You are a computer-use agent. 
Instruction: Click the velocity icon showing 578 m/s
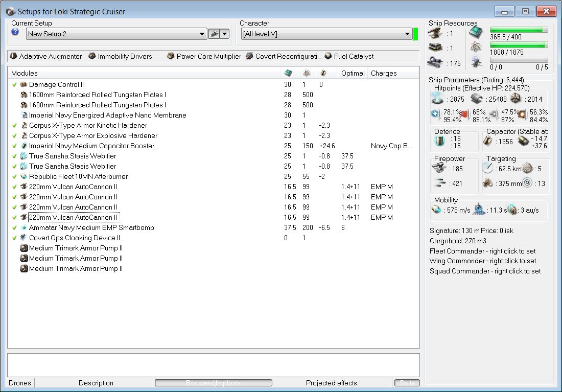point(436,210)
